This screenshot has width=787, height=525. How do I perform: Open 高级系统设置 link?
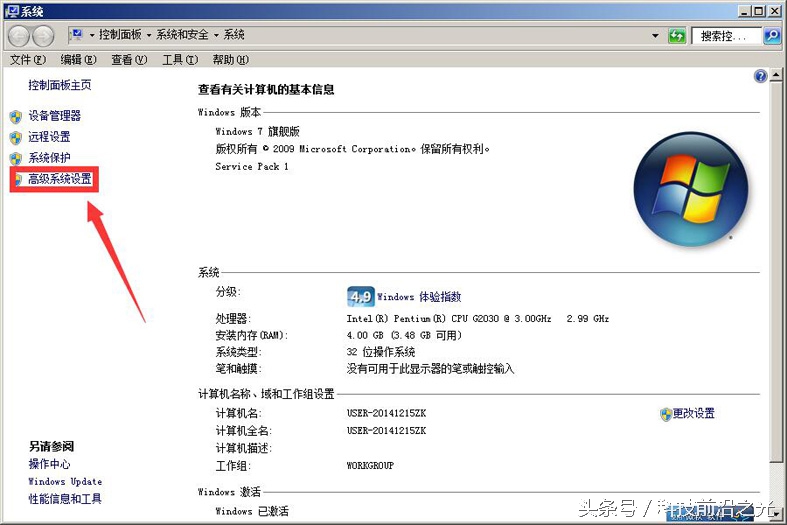(60, 179)
